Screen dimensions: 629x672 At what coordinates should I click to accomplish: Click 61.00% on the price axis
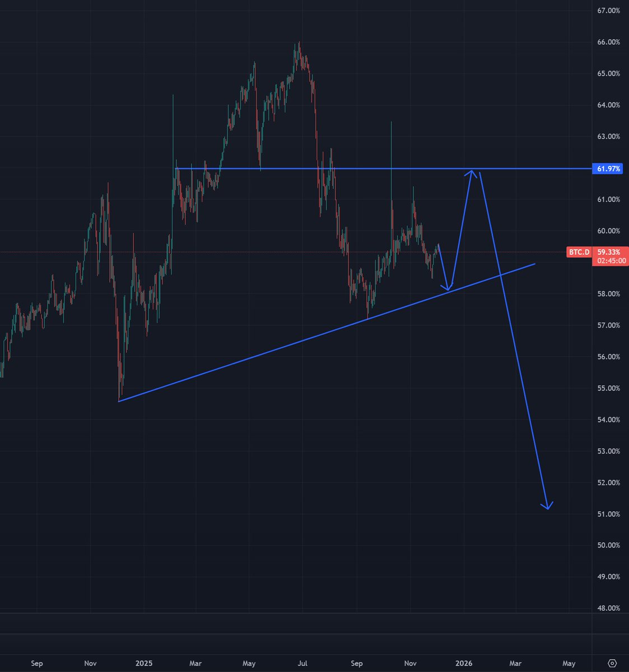click(x=608, y=199)
